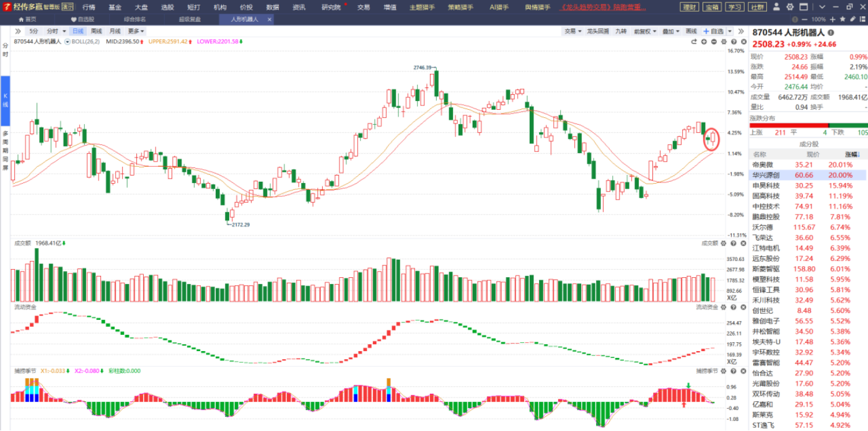Open the 研究院 menu
Screen dimensions: 868x431
tap(331, 7)
